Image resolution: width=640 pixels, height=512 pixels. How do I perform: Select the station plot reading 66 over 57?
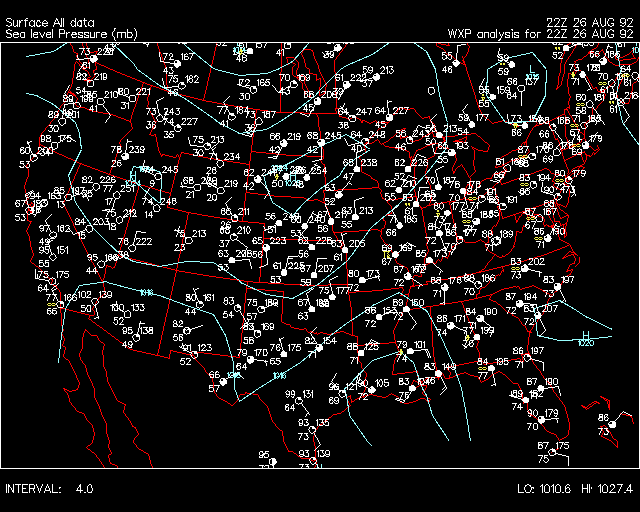pos(214,381)
